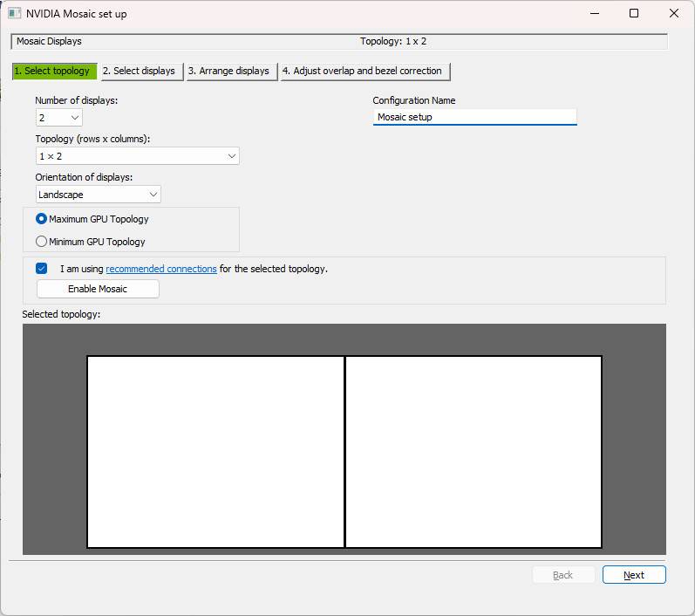Expand the Number of displays dropdown
This screenshot has width=695, height=616.
click(x=59, y=118)
